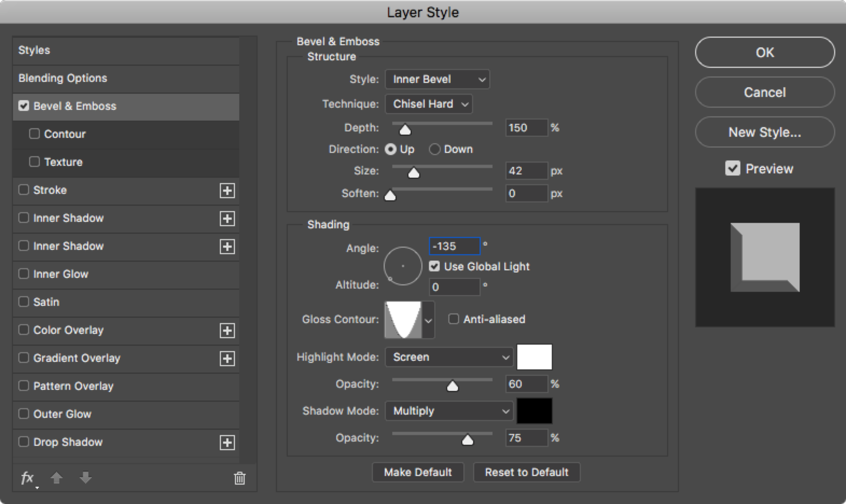Viewport: 846px width, 504px height.
Task: Click the plus icon beside Drop Shadow
Action: coord(227,442)
